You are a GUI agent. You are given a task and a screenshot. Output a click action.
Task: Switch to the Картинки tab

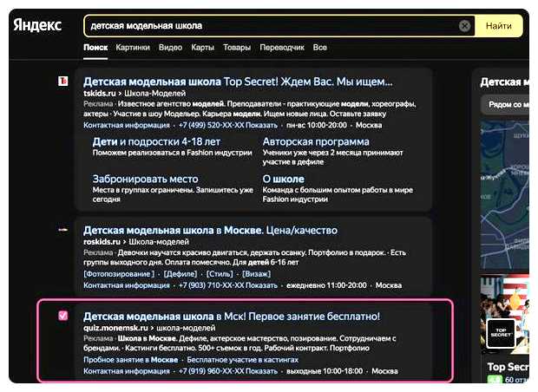[x=133, y=48]
